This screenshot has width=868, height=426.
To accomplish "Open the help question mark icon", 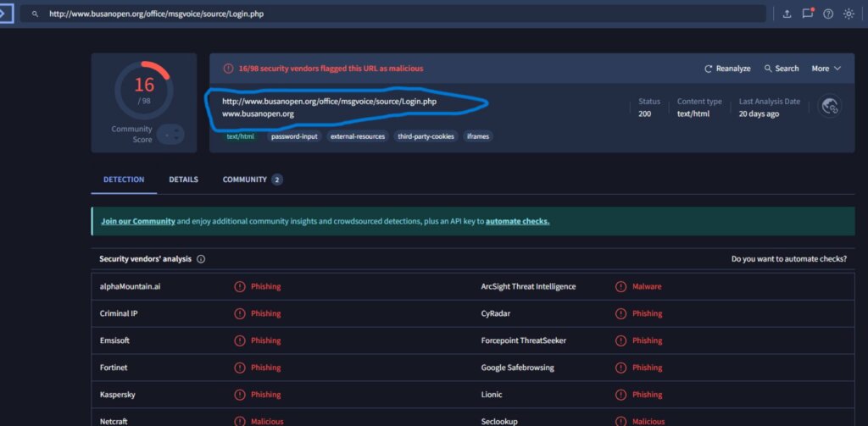I will coord(828,14).
